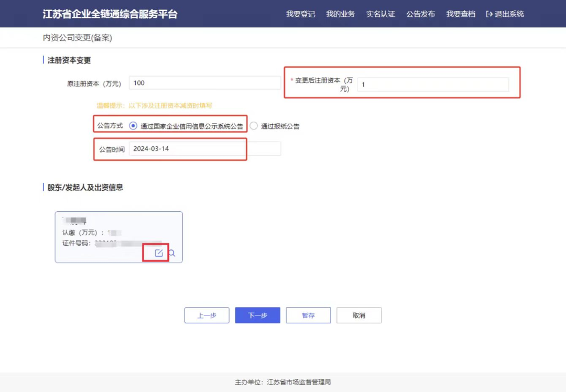Click the 暂存 button to save draft

point(308,315)
